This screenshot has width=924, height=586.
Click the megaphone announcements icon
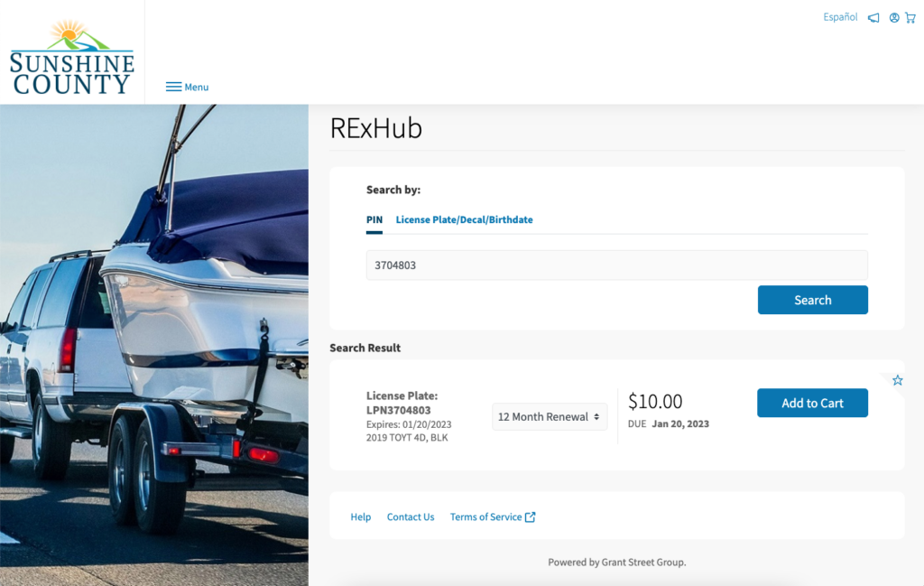point(873,17)
